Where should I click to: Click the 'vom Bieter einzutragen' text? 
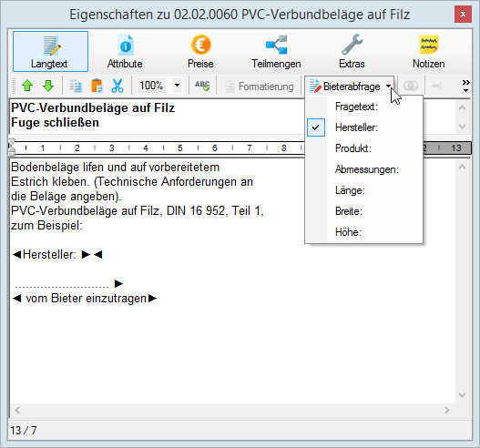click(x=86, y=299)
